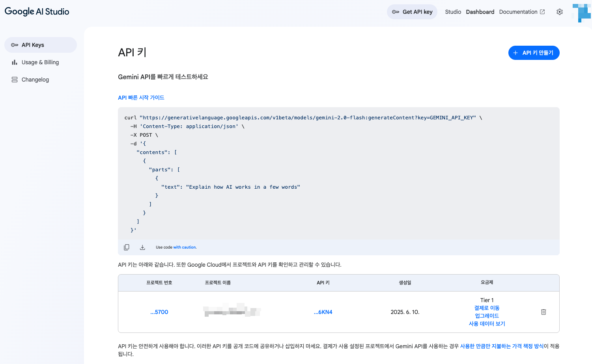Image resolution: width=592 pixels, height=364 pixels.
Task: Open Changelog in the sidebar
Action: pyautogui.click(x=41, y=80)
